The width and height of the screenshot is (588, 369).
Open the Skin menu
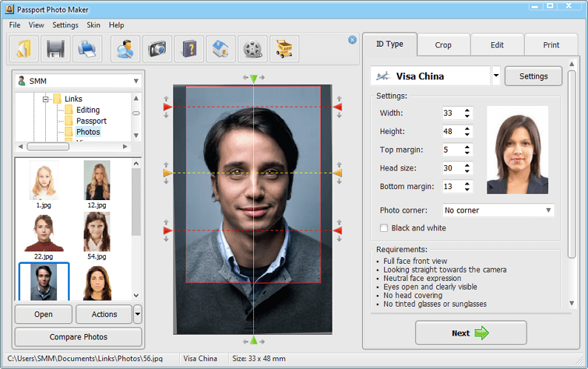pyautogui.click(x=93, y=25)
